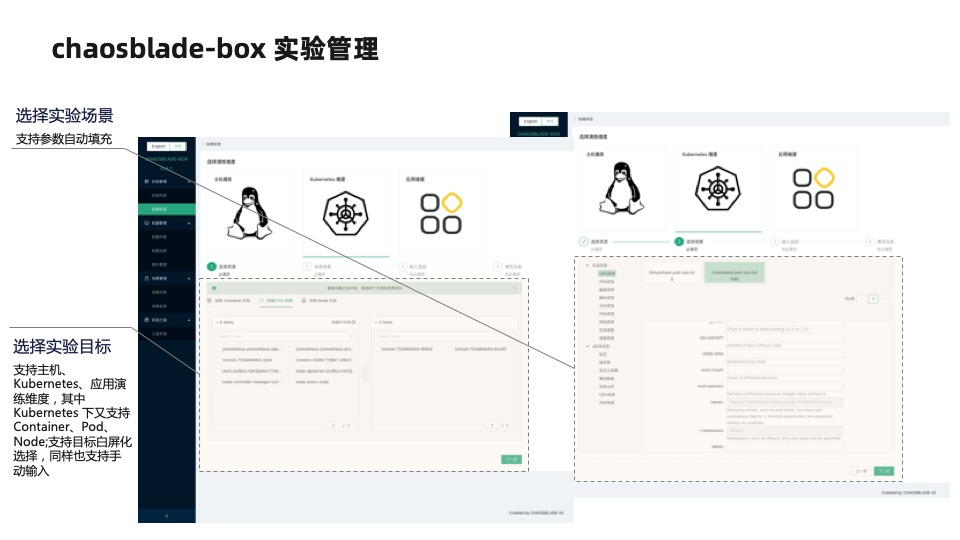Check kube-controller-manager pod checkbox
960x540 pixels.
click(218, 382)
